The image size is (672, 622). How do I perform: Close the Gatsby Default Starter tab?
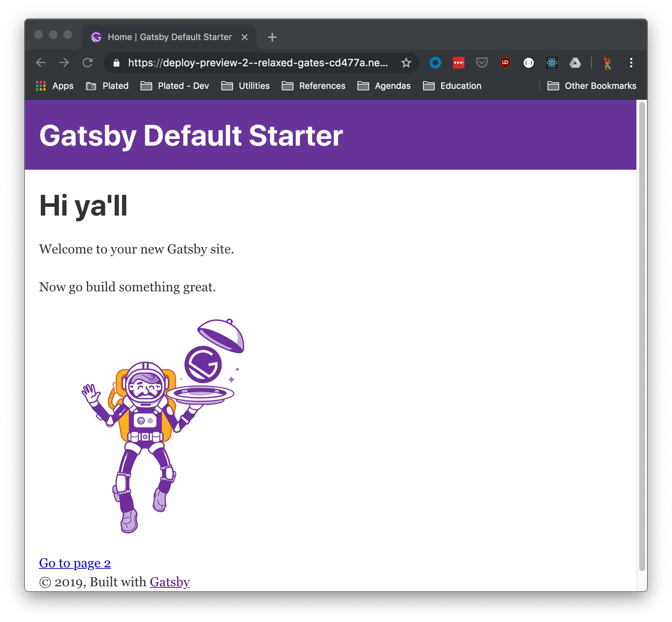tap(245, 37)
